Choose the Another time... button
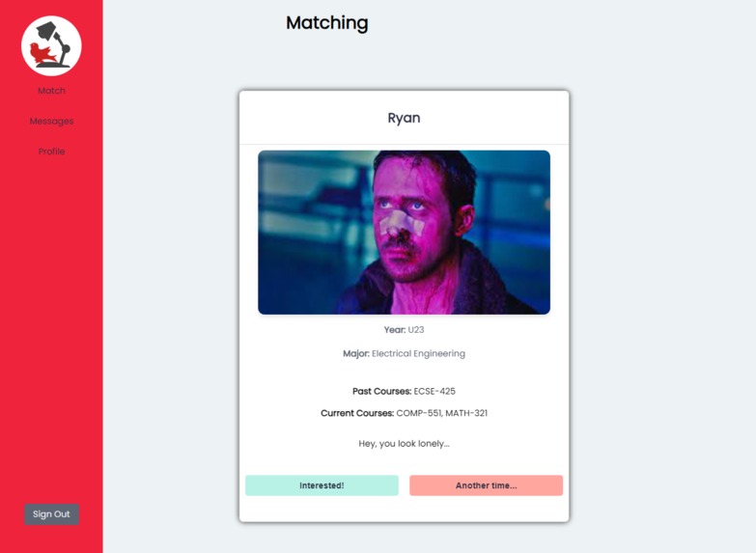This screenshot has width=756, height=553. pos(486,485)
